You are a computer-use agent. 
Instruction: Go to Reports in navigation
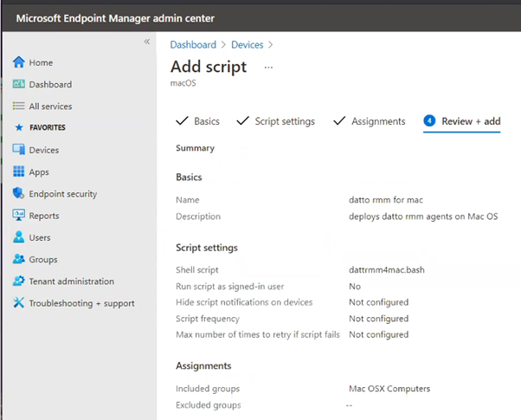coord(44,216)
